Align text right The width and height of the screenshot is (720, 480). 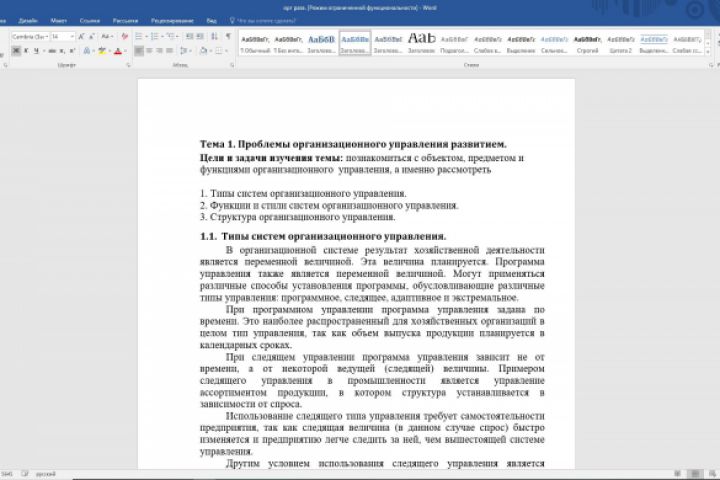pos(159,51)
